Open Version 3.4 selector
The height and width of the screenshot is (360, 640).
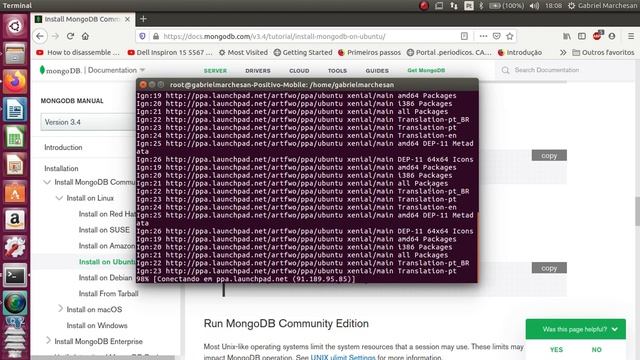[88, 122]
